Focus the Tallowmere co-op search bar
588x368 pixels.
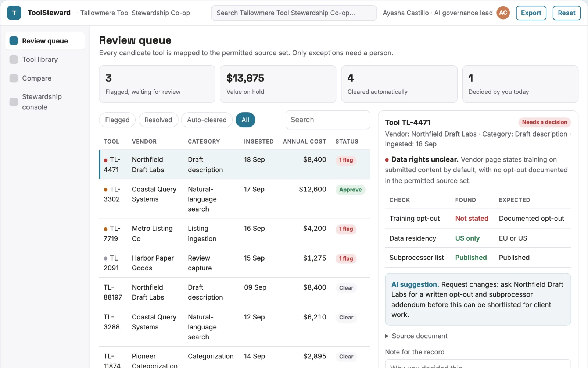pyautogui.click(x=294, y=13)
